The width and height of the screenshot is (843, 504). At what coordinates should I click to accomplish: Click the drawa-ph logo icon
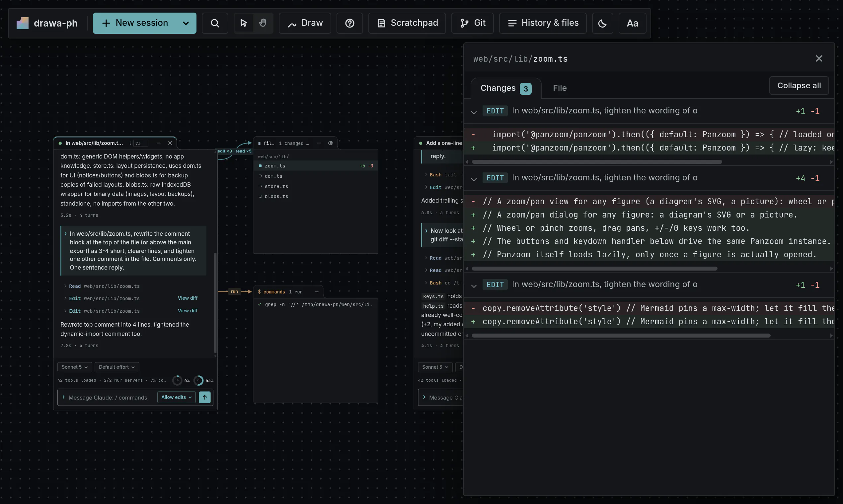[x=23, y=23]
